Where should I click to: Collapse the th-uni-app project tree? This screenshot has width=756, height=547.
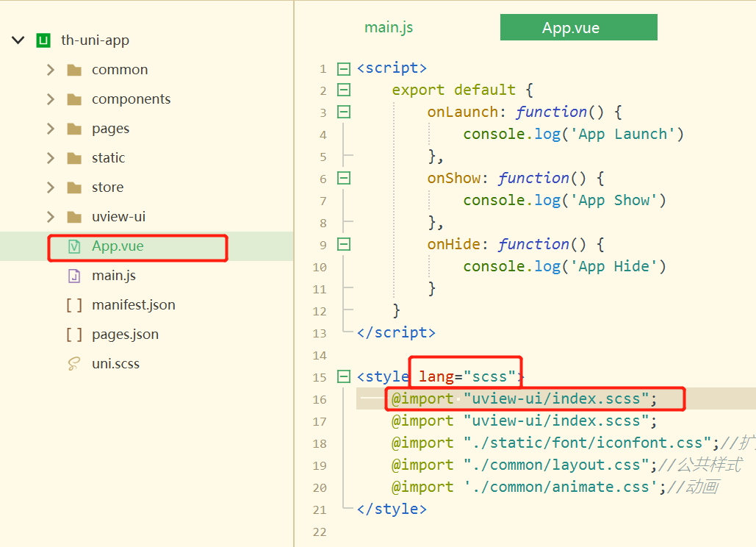18,40
